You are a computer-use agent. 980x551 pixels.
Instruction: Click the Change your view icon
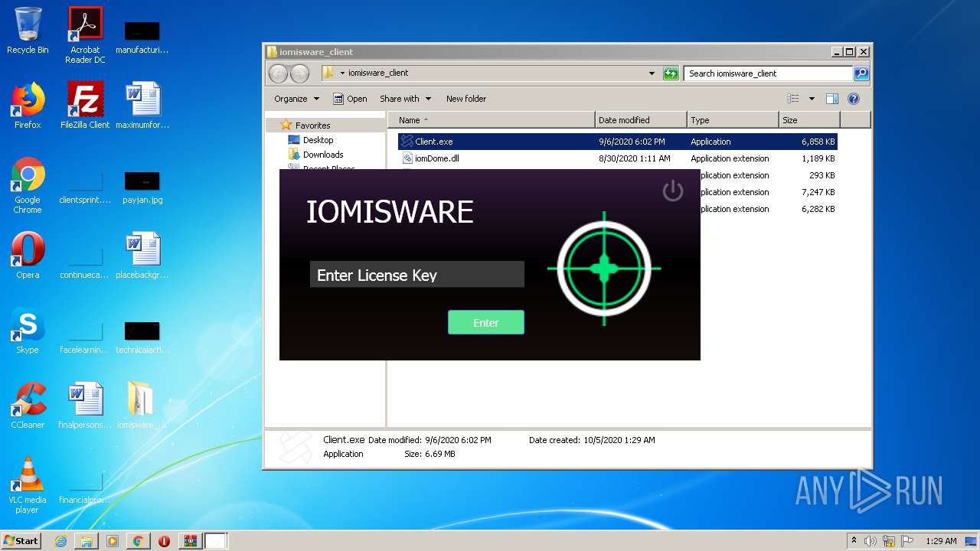793,99
